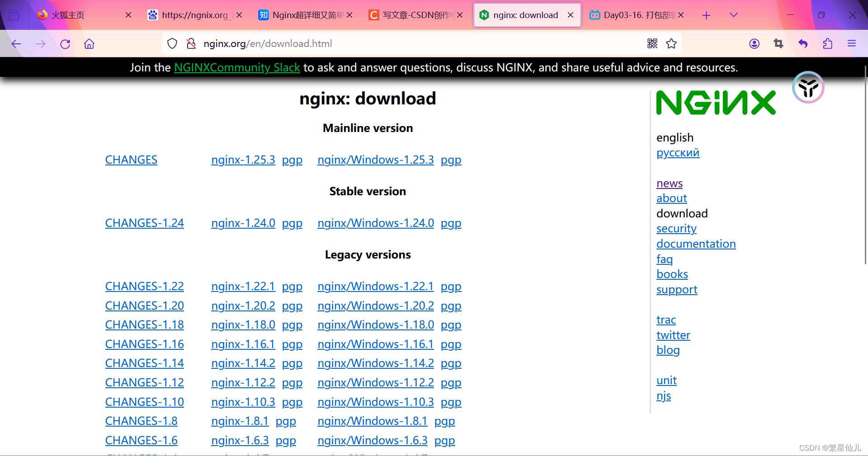Download nginx-1.25.3 mainline version
This screenshot has width=868, height=456.
tap(243, 160)
